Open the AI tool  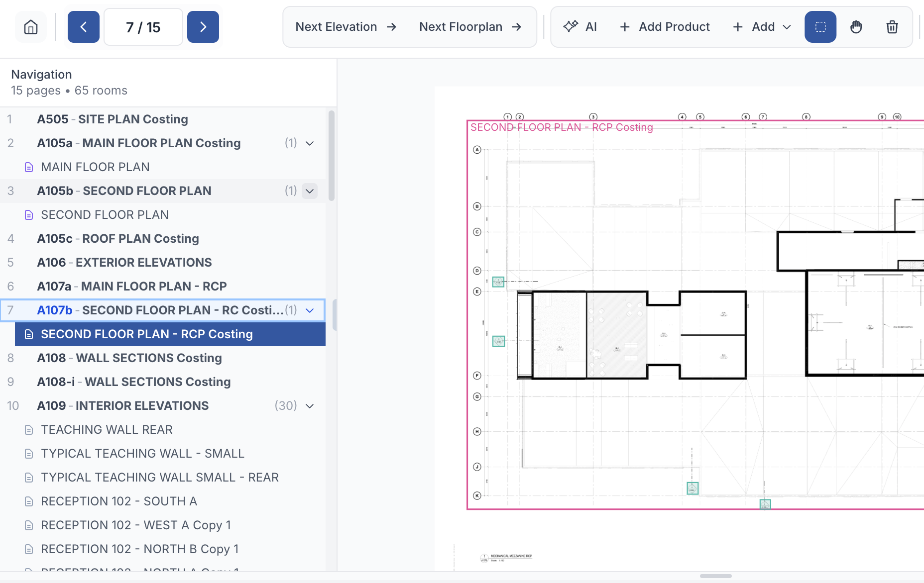[x=580, y=27]
